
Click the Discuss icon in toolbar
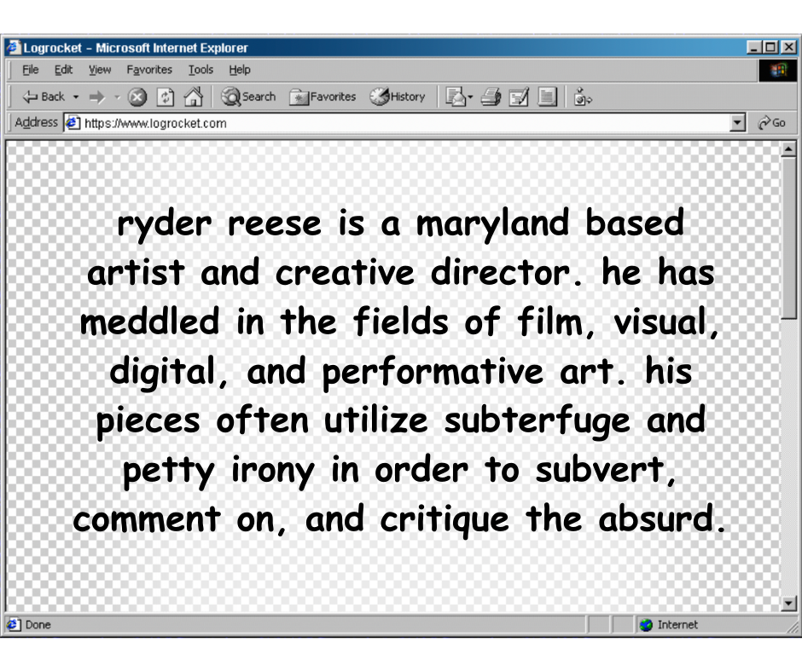click(x=547, y=97)
